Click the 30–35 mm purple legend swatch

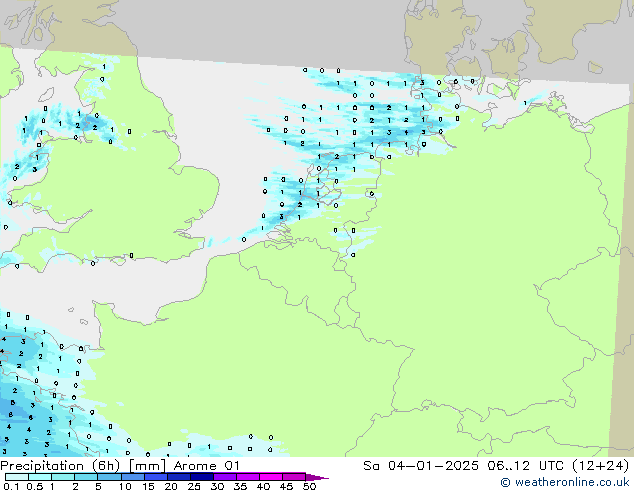(x=225, y=477)
